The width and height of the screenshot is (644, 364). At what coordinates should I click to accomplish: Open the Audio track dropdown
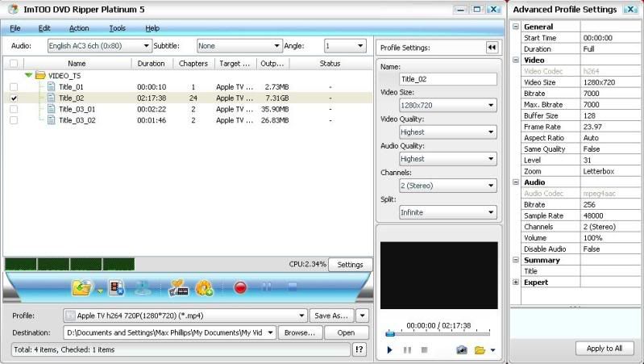(100, 46)
